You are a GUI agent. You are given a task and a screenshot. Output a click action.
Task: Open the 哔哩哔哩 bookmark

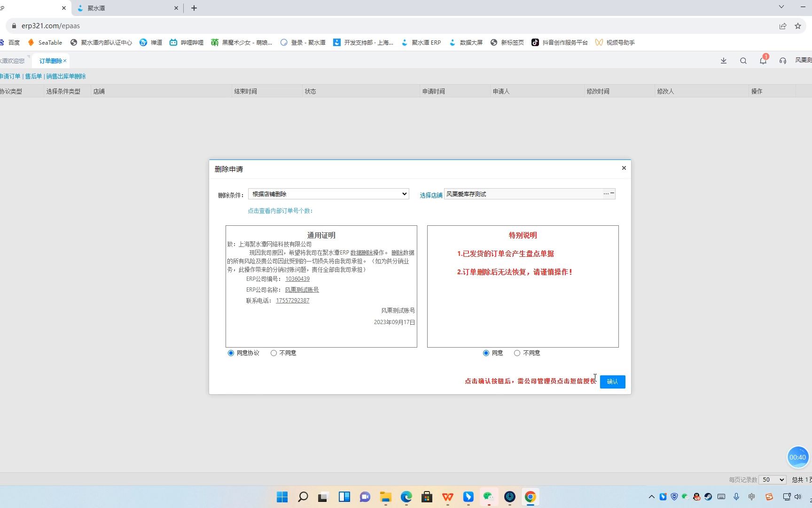point(187,42)
